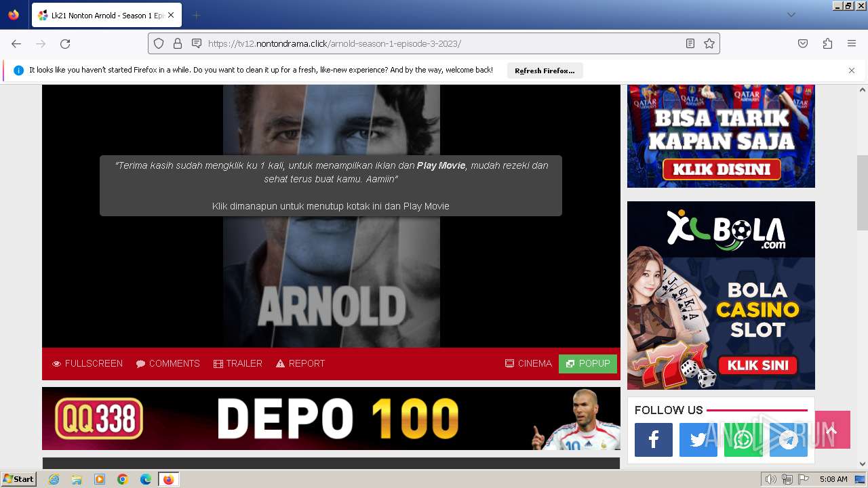Open the WhatsApp follow link
This screenshot has width=868, height=488.
coord(743,440)
